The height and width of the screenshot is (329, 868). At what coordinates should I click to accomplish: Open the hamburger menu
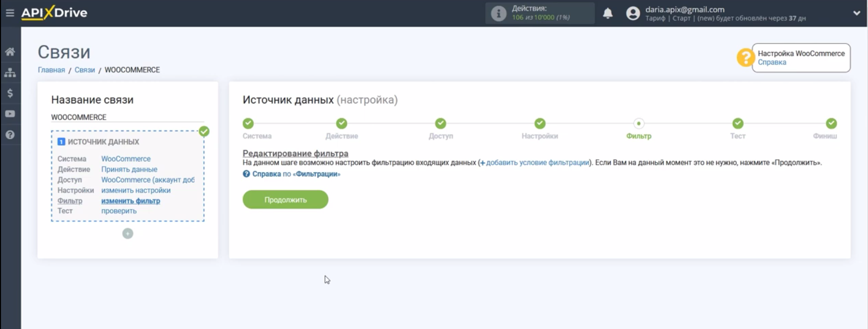point(10,13)
